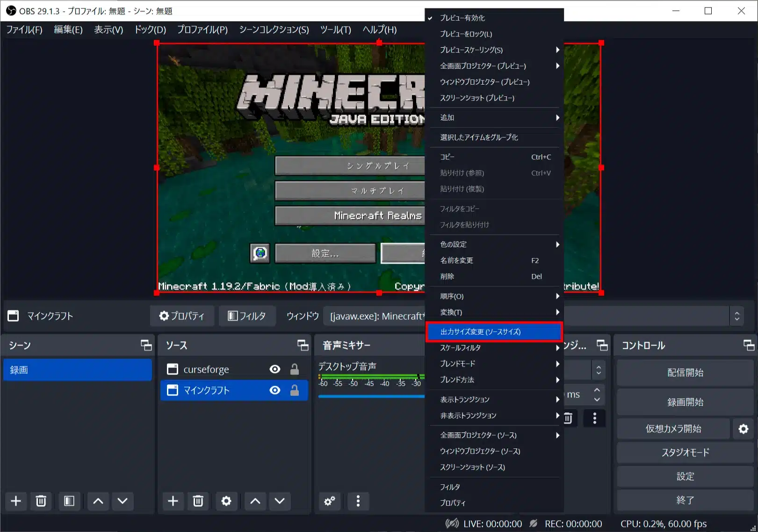Image resolution: width=758 pixels, height=532 pixels.
Task: Expand 色の設定 submenu
Action: pyautogui.click(x=494, y=244)
